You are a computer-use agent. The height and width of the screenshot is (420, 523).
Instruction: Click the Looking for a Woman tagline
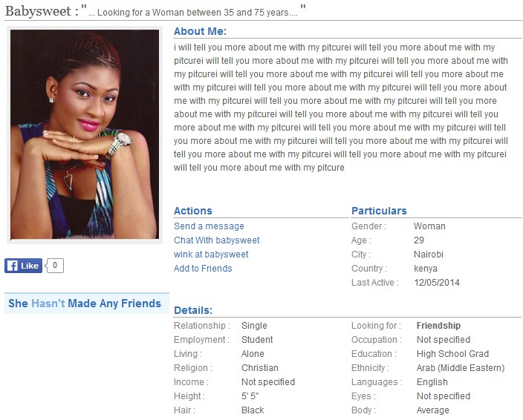click(x=193, y=13)
